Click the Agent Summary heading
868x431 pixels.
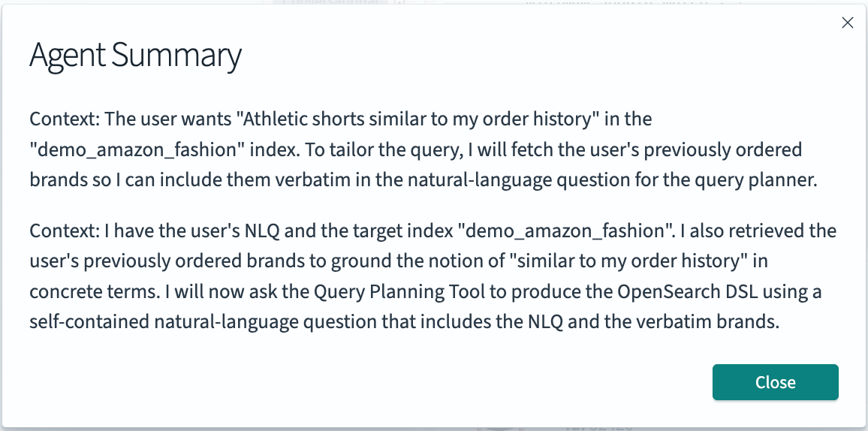[135, 56]
